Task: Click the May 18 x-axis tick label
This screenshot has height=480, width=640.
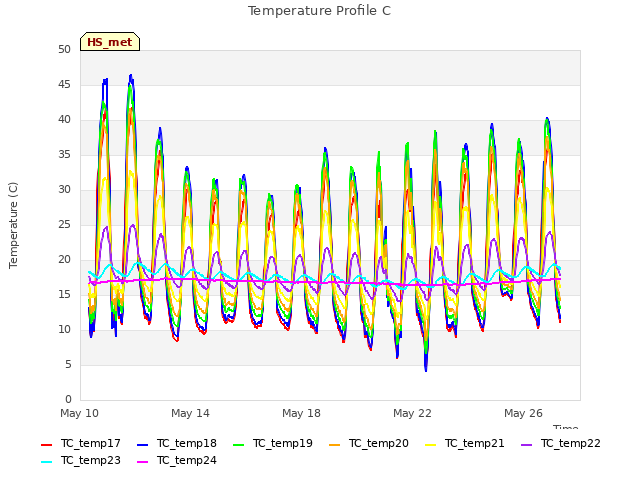Action: pyautogui.click(x=301, y=413)
